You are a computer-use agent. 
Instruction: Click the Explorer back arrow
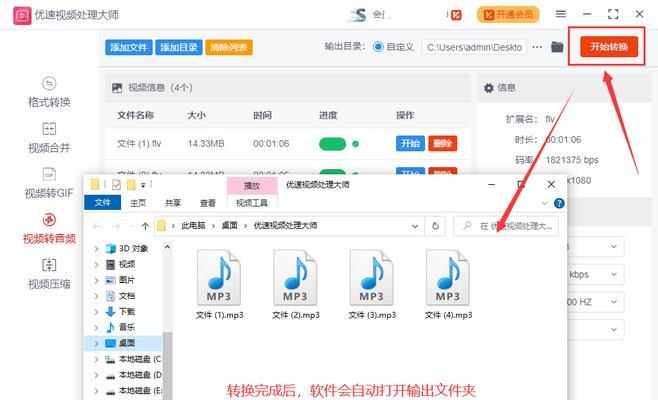pos(97,227)
